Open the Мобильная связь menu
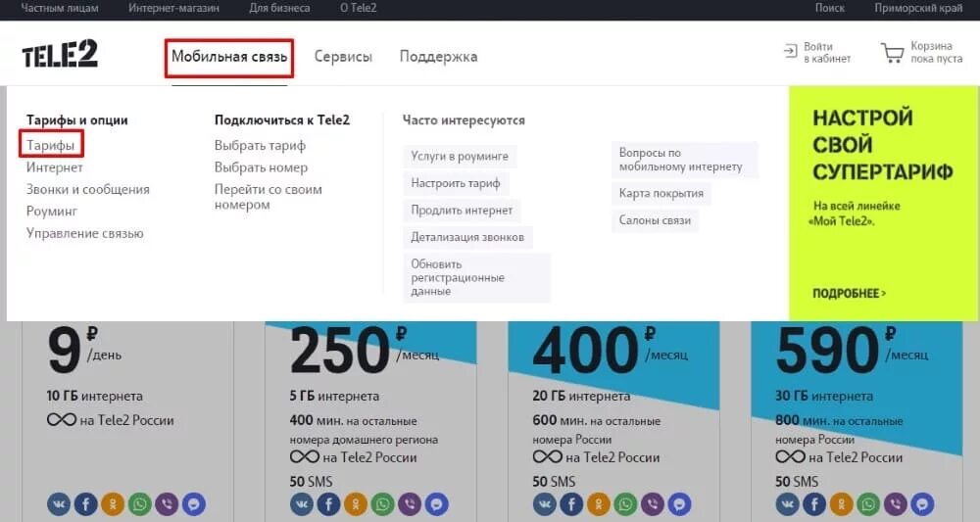Viewport: 980px width, 522px height. point(229,57)
